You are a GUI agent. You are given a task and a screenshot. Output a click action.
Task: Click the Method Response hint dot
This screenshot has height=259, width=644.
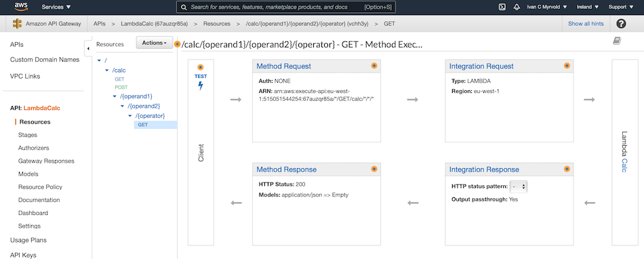pyautogui.click(x=374, y=169)
